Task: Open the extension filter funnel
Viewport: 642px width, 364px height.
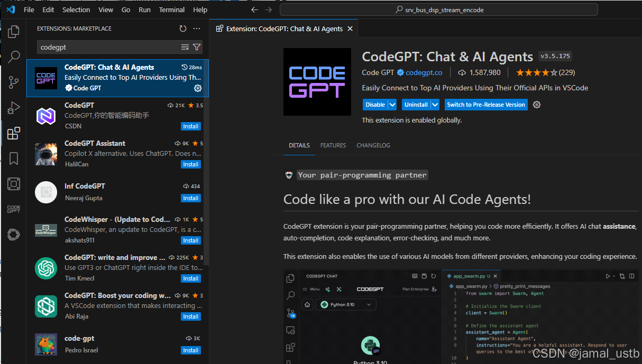Action: point(197,47)
